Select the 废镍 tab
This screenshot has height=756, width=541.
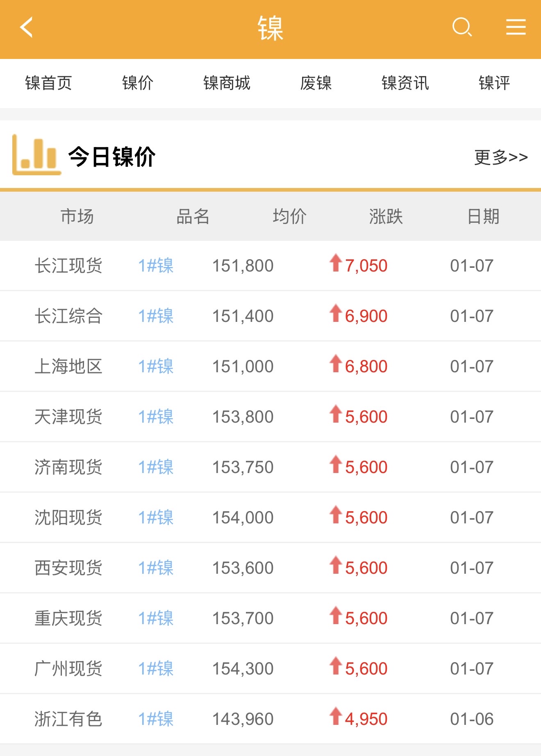tap(316, 83)
